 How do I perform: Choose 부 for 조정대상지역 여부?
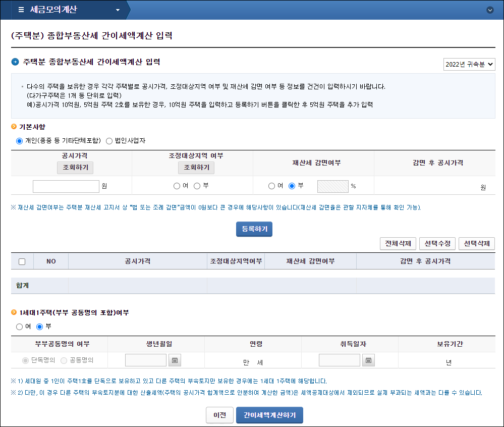pos(197,186)
